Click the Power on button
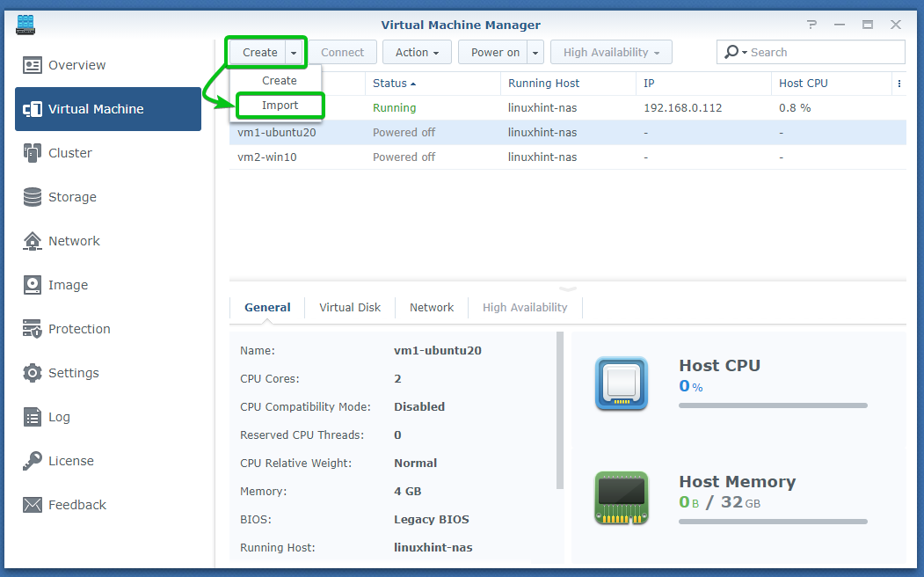The image size is (924, 577). [x=494, y=53]
